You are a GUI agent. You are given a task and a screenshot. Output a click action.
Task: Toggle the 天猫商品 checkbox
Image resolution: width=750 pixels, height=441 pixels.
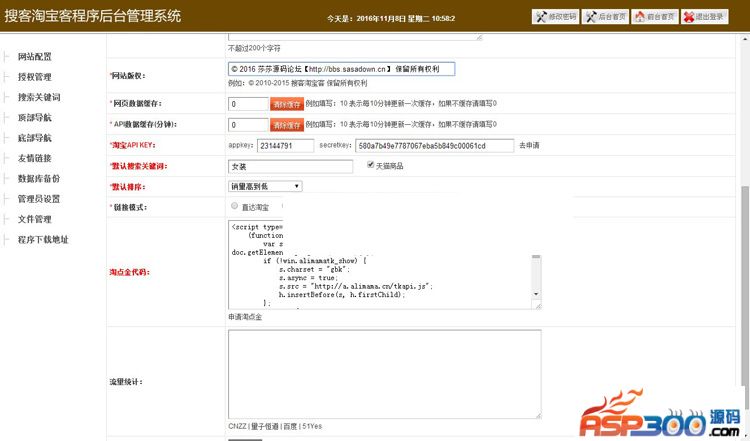(x=370, y=165)
